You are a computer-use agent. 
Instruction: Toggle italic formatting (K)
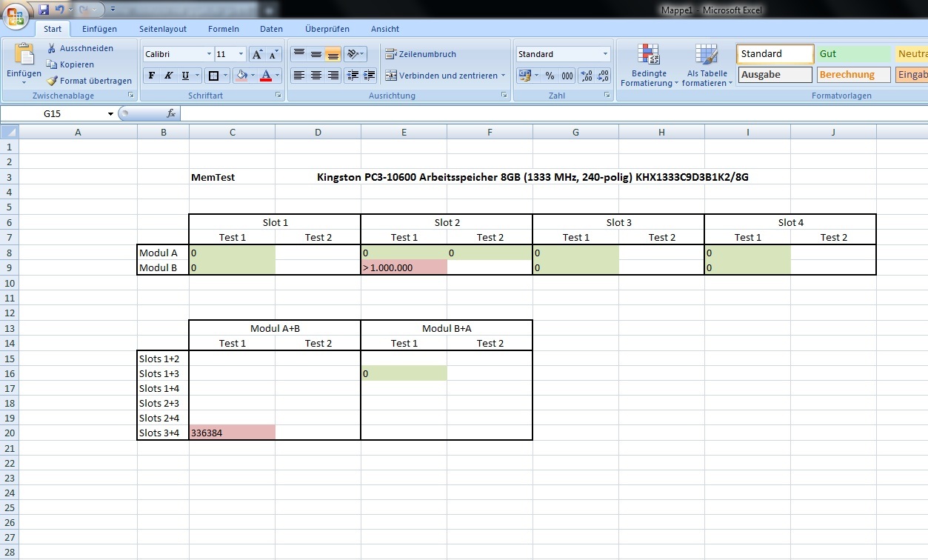tap(169, 76)
